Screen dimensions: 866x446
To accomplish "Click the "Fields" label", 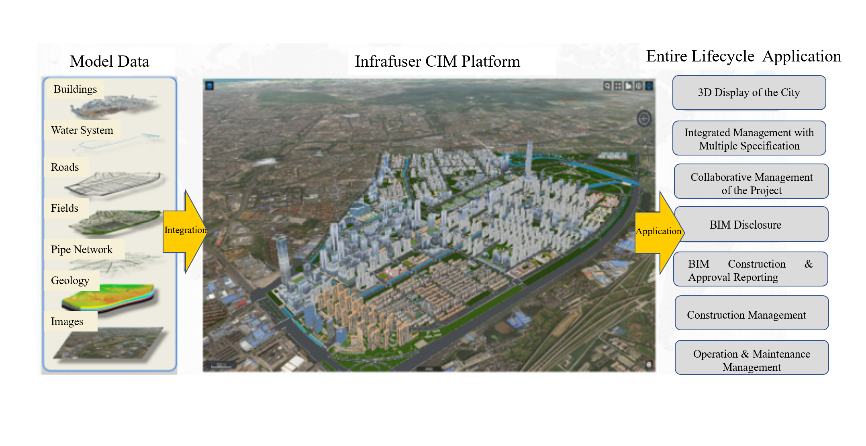I will point(64,209).
